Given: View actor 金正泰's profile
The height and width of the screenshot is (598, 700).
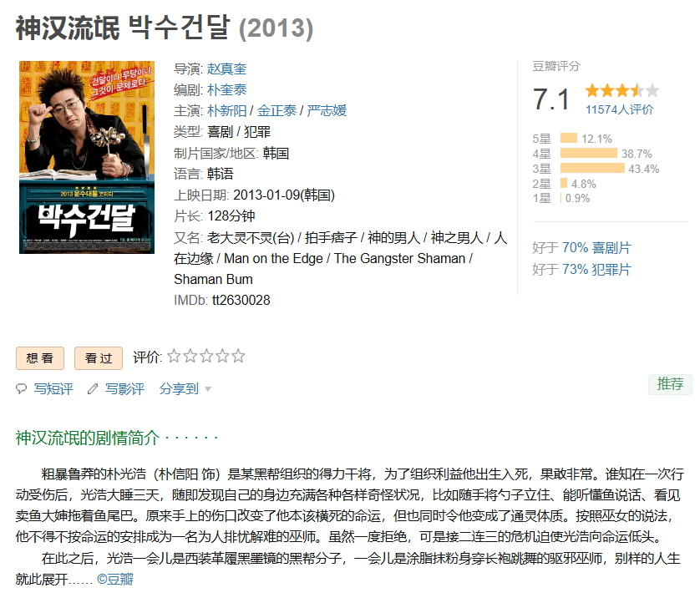Looking at the screenshot, I should pyautogui.click(x=276, y=111).
